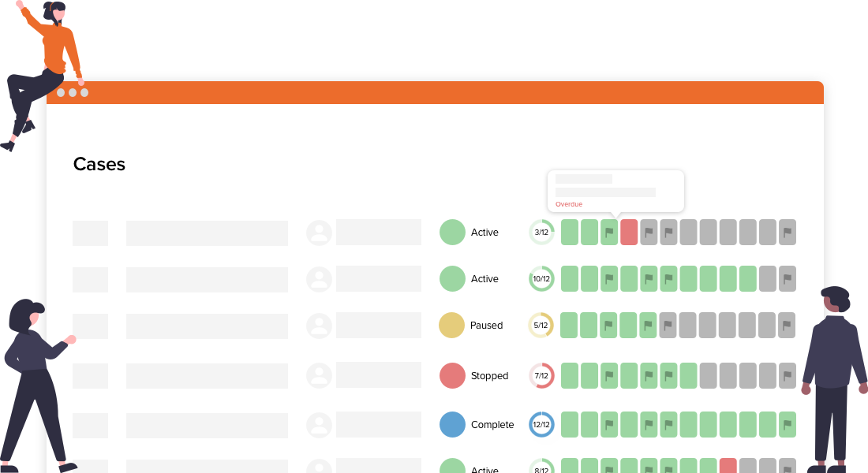Click the second Active status badge

451,278
